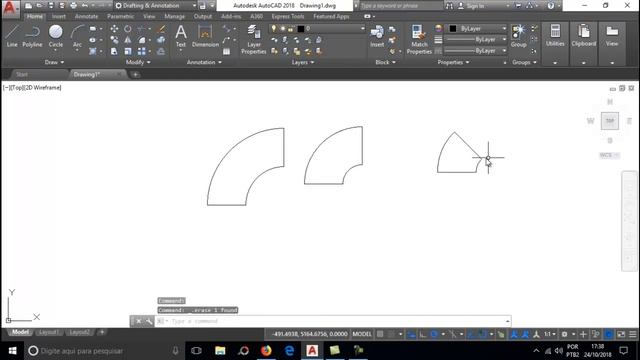Click the Move tool in Modify panel
This screenshot has width=640, height=360.
click(x=114, y=29)
